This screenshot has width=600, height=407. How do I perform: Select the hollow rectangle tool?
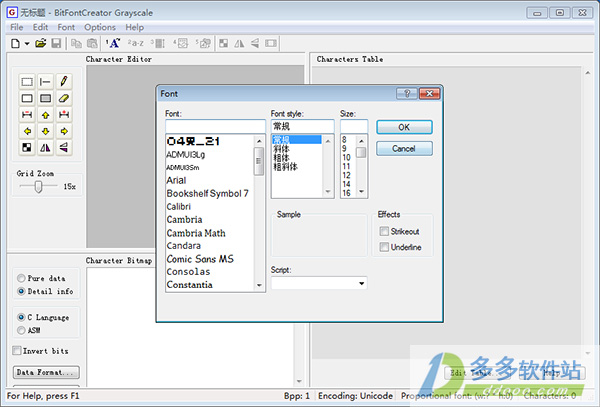(x=27, y=98)
